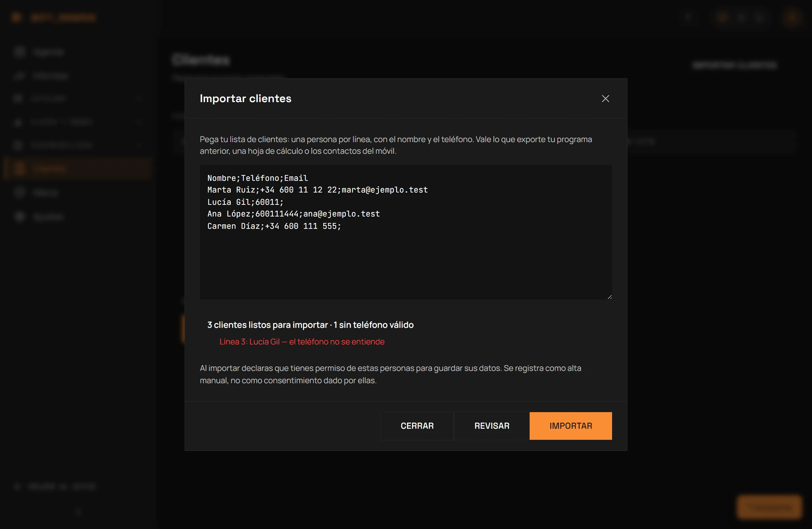Select the highlighted orange sidebar menu item
Viewport: 812px width, 529px height.
77,168
